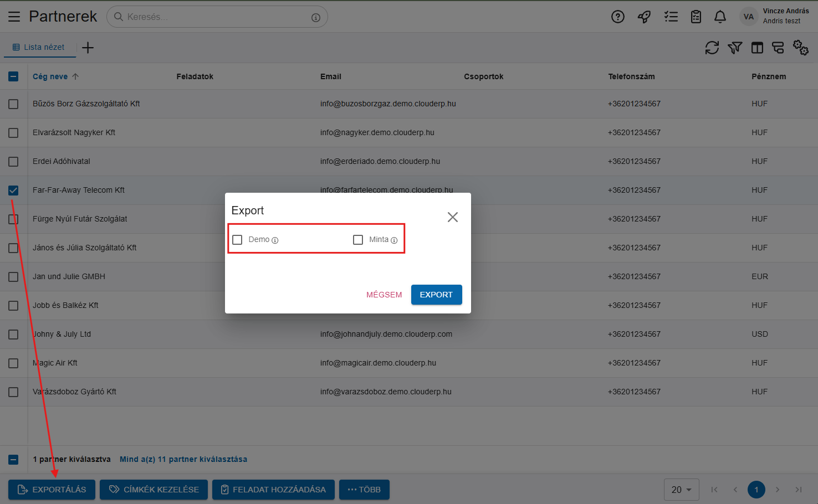Enable the Demo checkbox in Export dialog

[238, 240]
